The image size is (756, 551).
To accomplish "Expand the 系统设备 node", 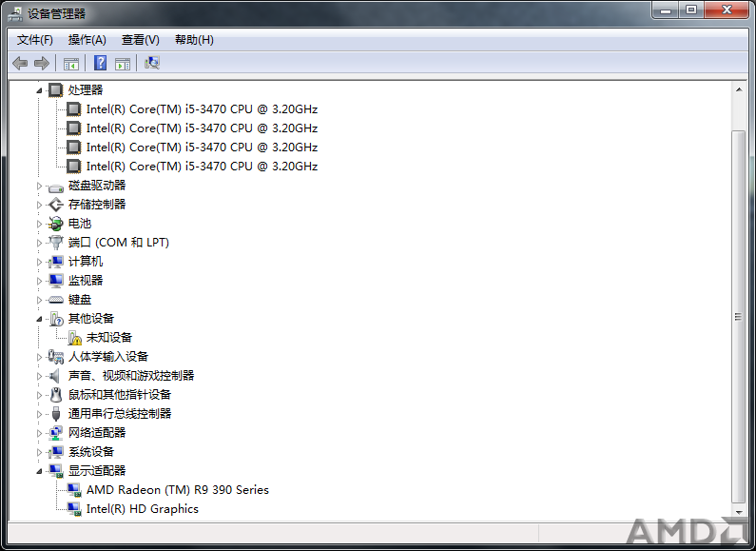I will pos(39,452).
